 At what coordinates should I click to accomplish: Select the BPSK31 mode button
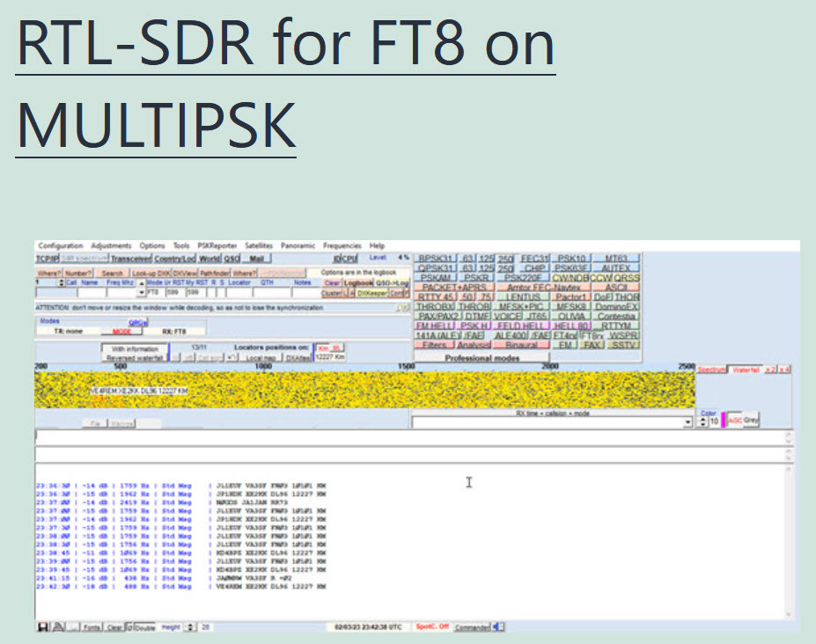pos(437,258)
